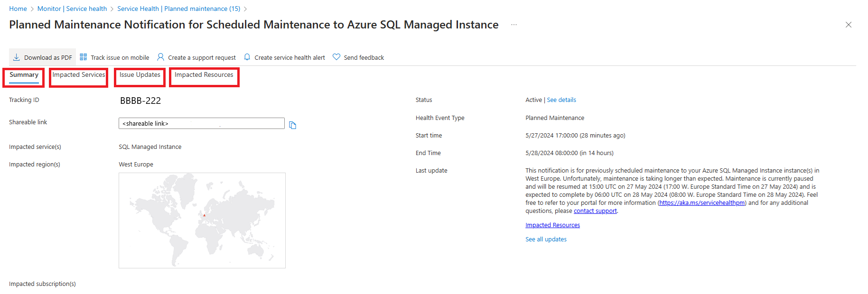Click the See details status link
The image size is (868, 294).
[x=561, y=100]
